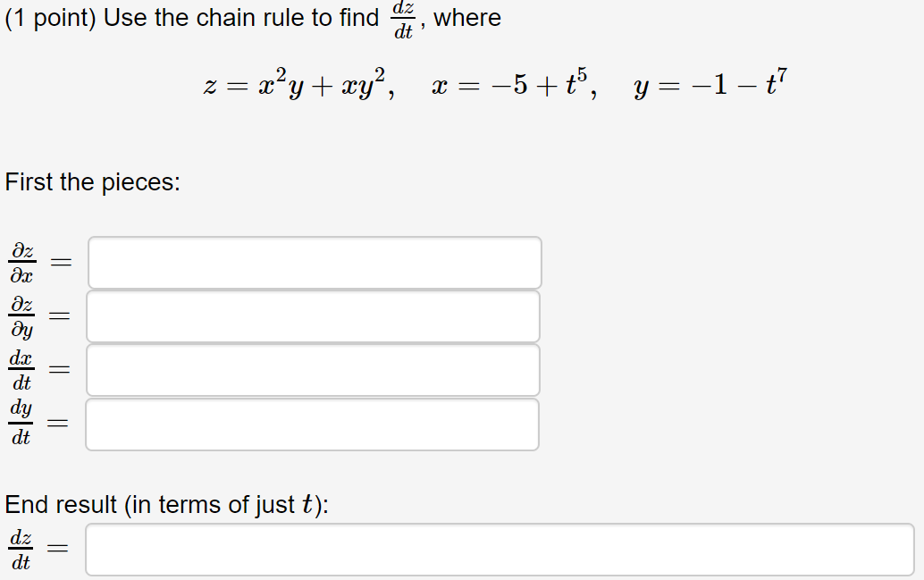Click the dz/dt label

[20, 548]
